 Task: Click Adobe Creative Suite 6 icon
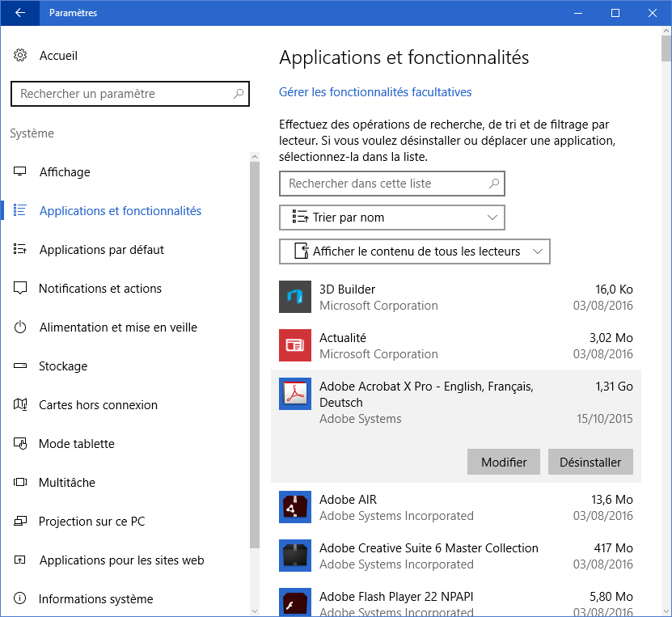(x=295, y=556)
